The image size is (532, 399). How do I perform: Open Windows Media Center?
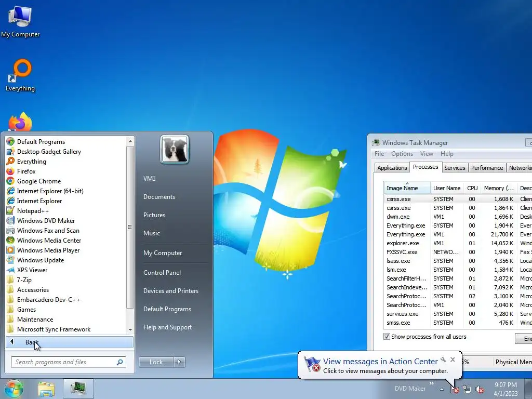pos(49,240)
